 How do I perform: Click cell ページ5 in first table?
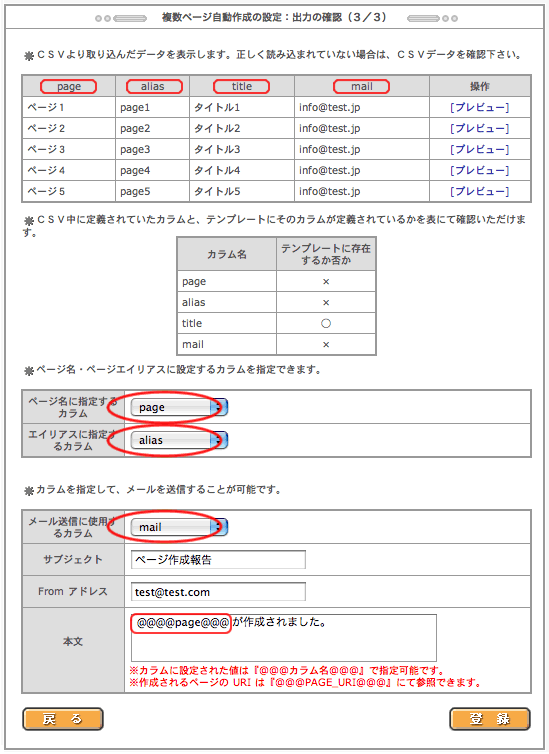pos(69,191)
